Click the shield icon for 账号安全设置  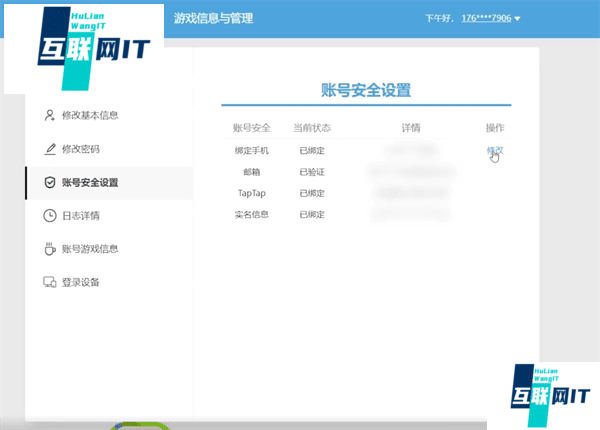tap(50, 182)
